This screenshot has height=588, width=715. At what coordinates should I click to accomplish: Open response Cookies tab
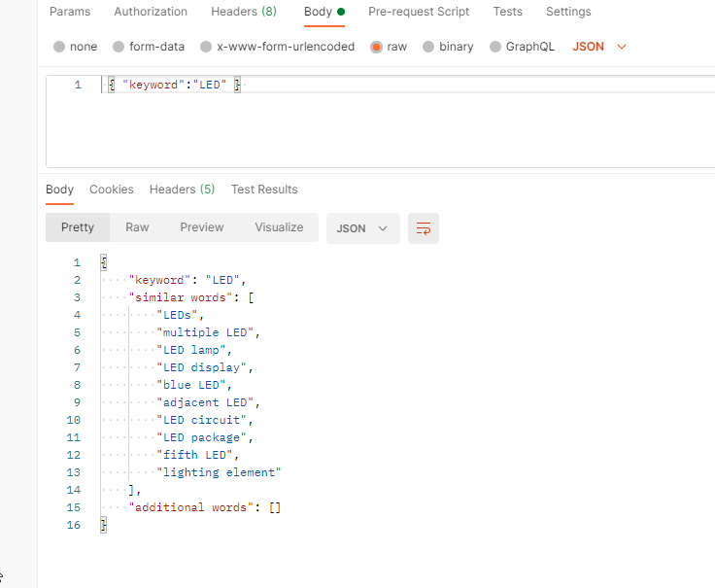tap(112, 190)
